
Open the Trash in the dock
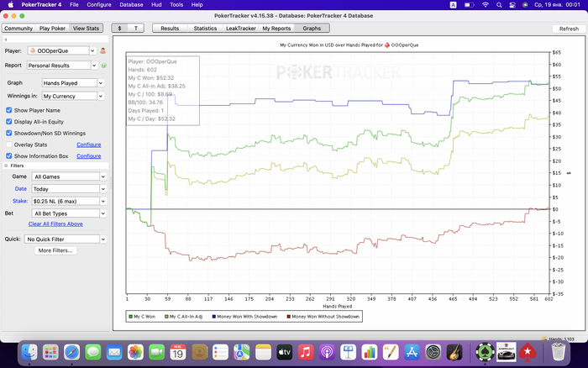[x=559, y=352]
